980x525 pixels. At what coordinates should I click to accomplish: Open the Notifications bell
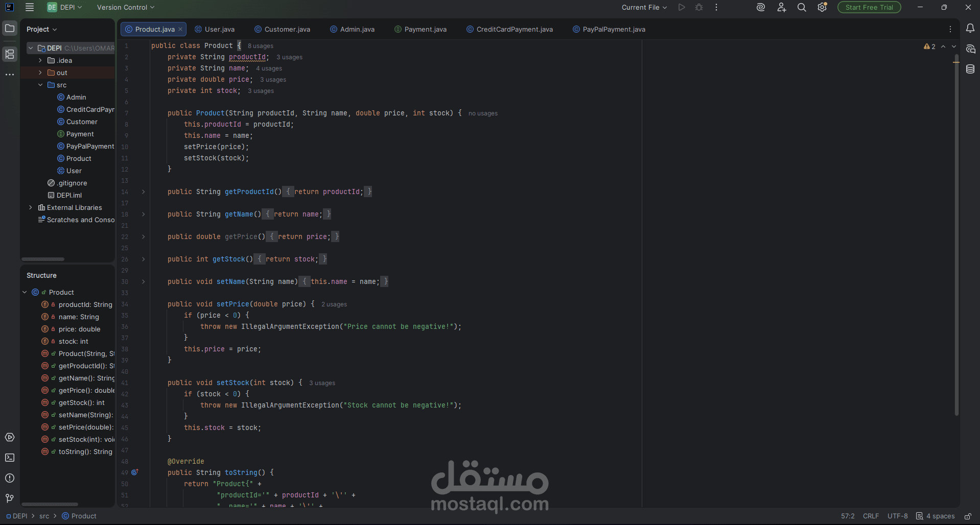click(x=970, y=29)
